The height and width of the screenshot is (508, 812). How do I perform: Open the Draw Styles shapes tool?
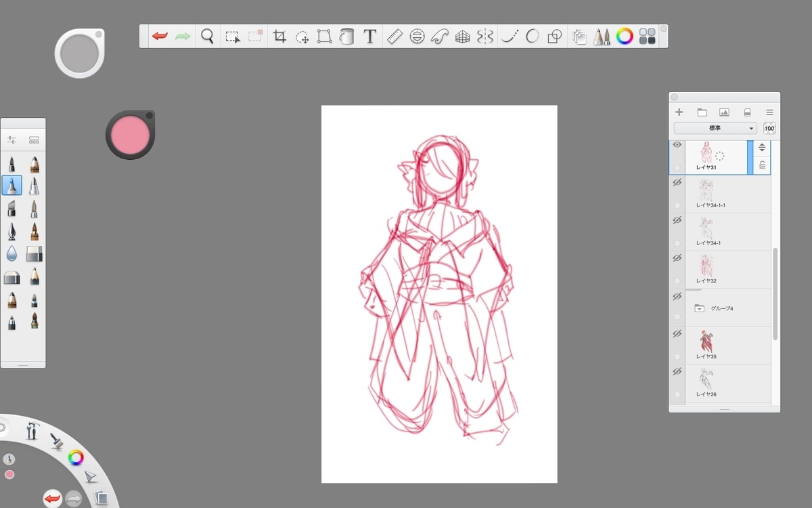pyautogui.click(x=555, y=37)
